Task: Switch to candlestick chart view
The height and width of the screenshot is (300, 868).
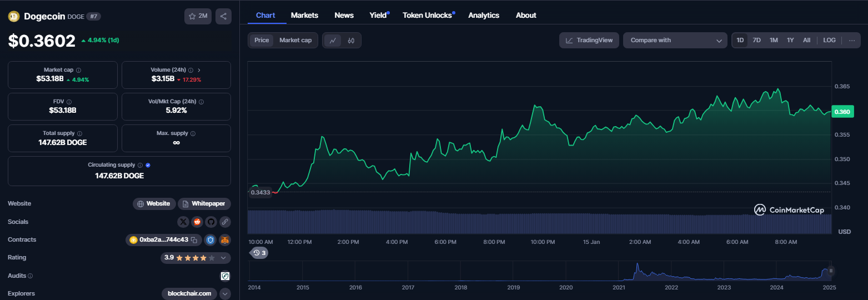Action: [x=351, y=40]
